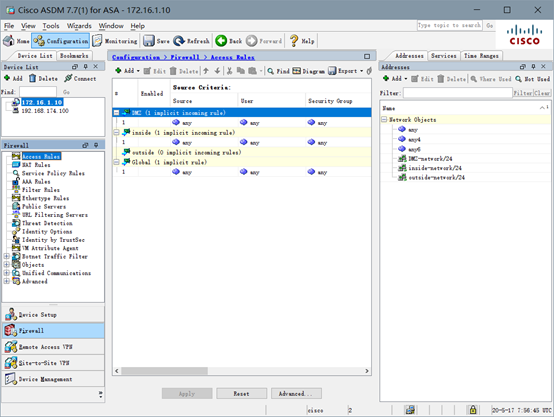Image resolution: width=554 pixels, height=417 pixels.
Task: Maximize the Access Rules pane
Action: point(367,57)
